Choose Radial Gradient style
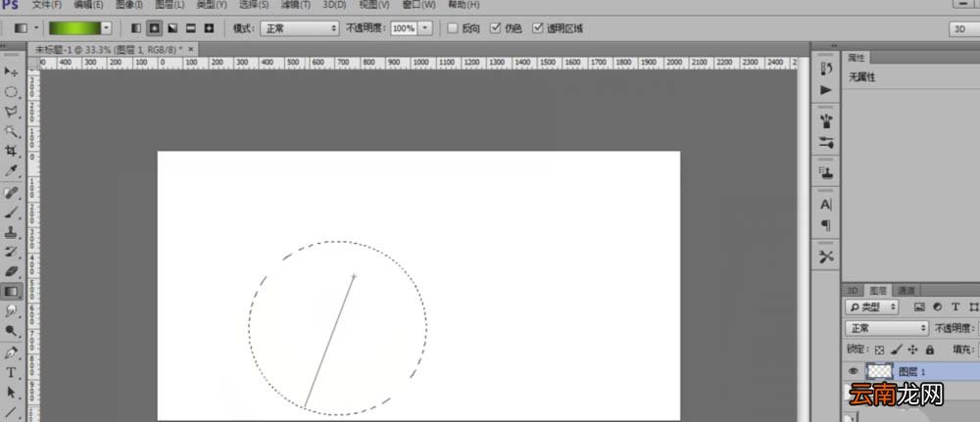This screenshot has width=980, height=422. (154, 28)
